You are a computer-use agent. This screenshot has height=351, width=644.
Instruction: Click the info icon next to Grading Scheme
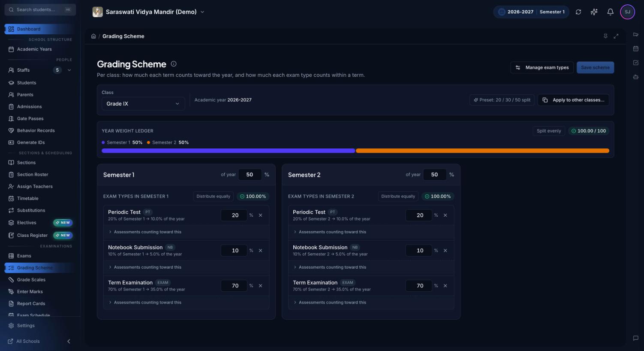(x=174, y=64)
